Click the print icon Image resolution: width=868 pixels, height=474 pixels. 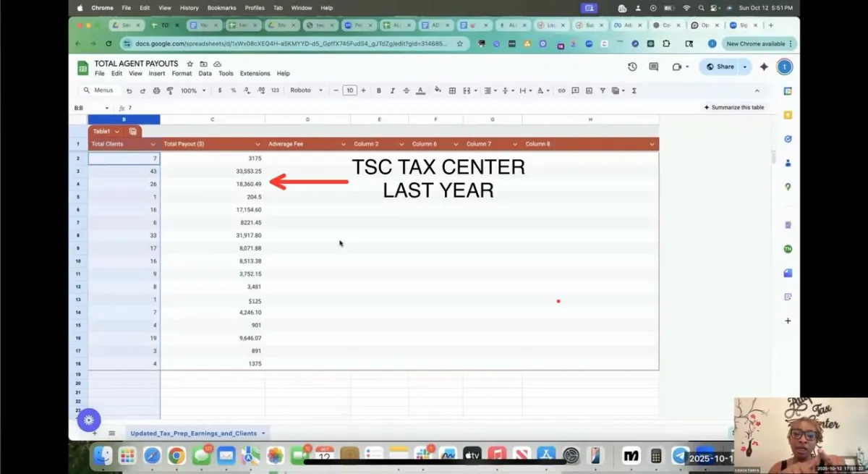(x=157, y=91)
